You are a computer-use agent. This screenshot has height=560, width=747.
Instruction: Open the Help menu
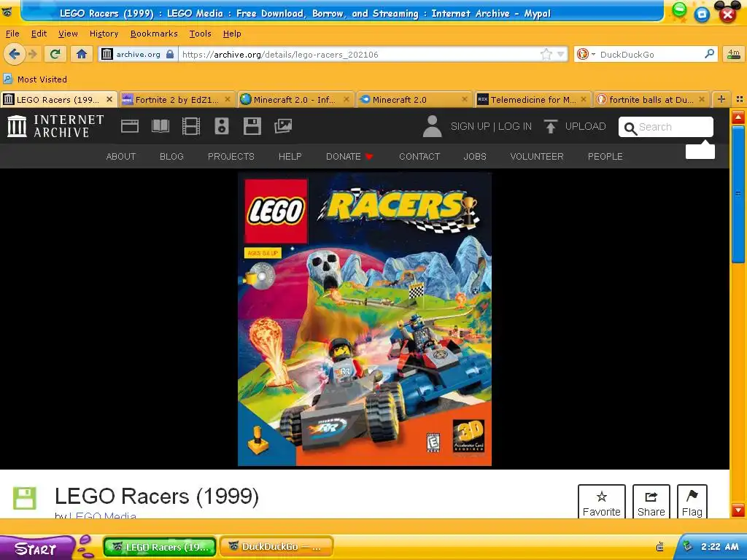pos(232,34)
